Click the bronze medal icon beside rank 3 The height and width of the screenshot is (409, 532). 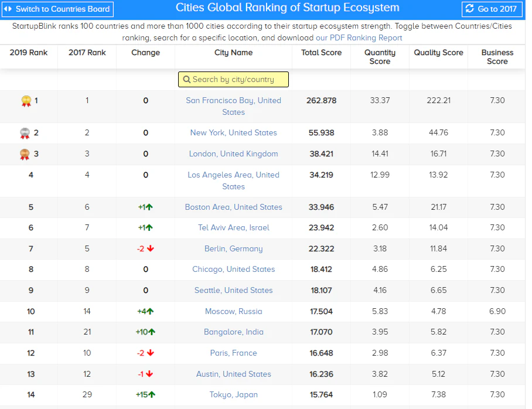click(x=26, y=154)
